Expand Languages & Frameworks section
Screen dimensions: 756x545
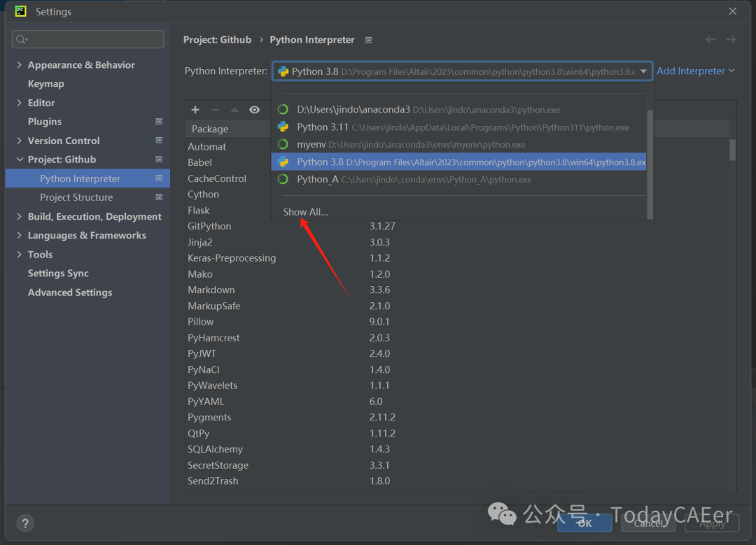click(20, 235)
